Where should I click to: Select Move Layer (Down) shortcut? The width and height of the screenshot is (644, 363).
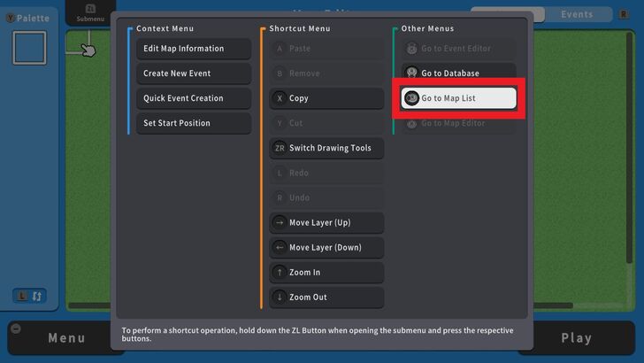[x=326, y=248]
